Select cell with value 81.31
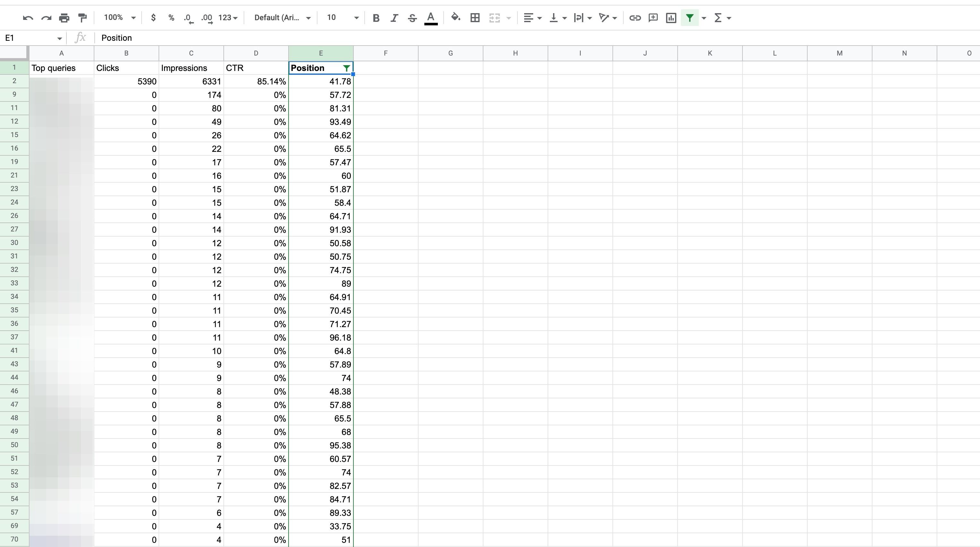Viewport: 980px width, 547px height. (x=321, y=109)
